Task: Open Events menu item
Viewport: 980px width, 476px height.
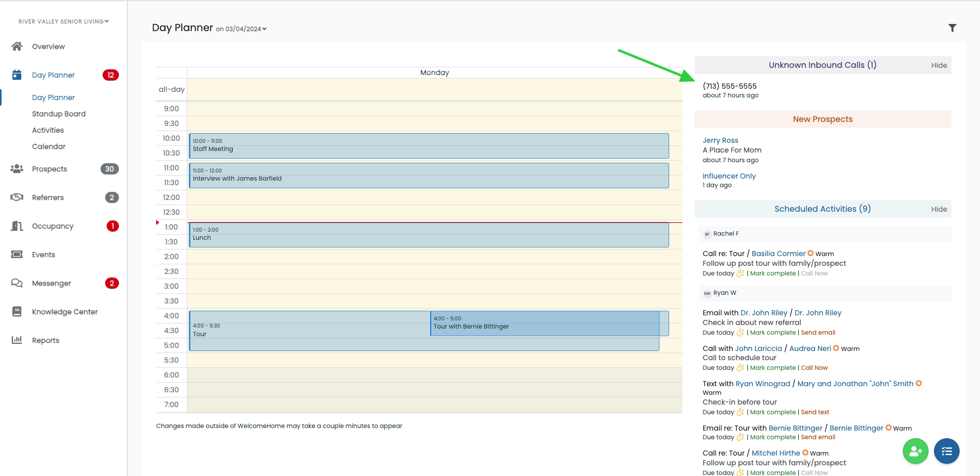Action: (43, 255)
